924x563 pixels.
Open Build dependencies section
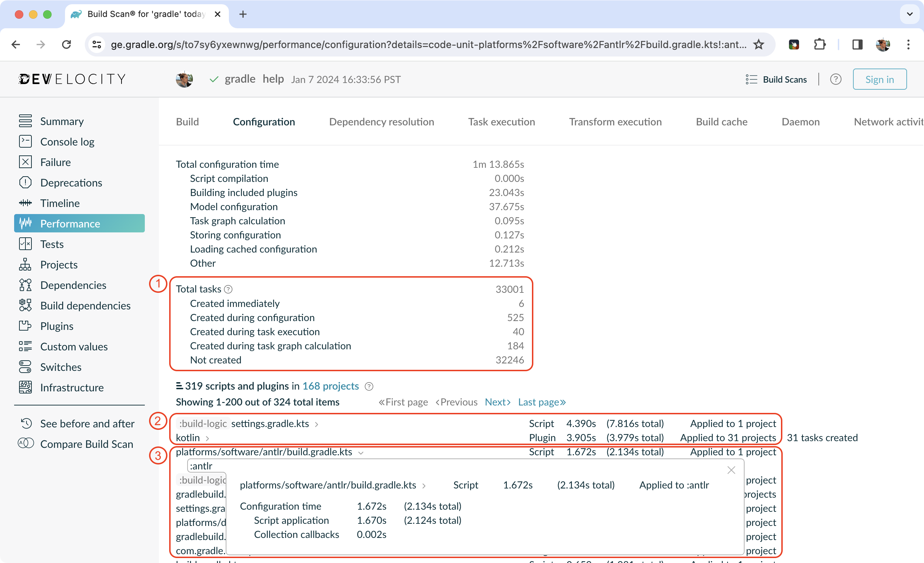coord(85,305)
